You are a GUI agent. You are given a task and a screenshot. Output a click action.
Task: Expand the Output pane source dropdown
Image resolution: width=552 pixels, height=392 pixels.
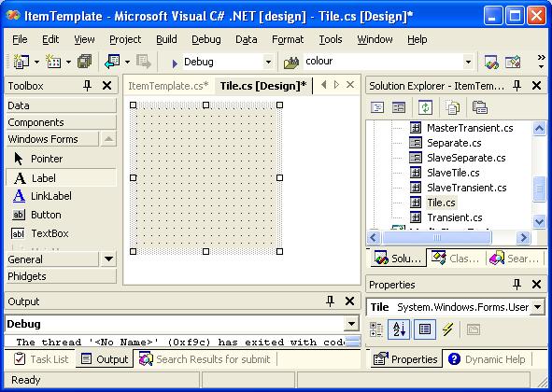click(351, 324)
